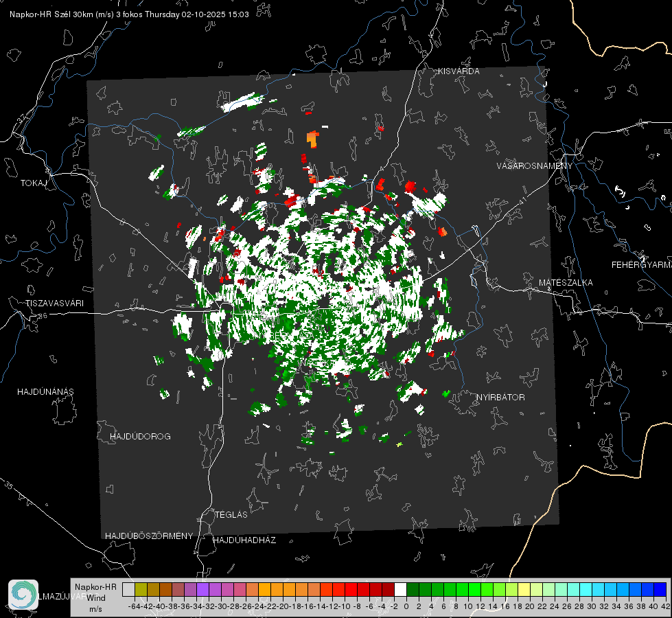Click the 42 value on the legend scale
The width and height of the screenshot is (672, 618).
click(x=666, y=606)
